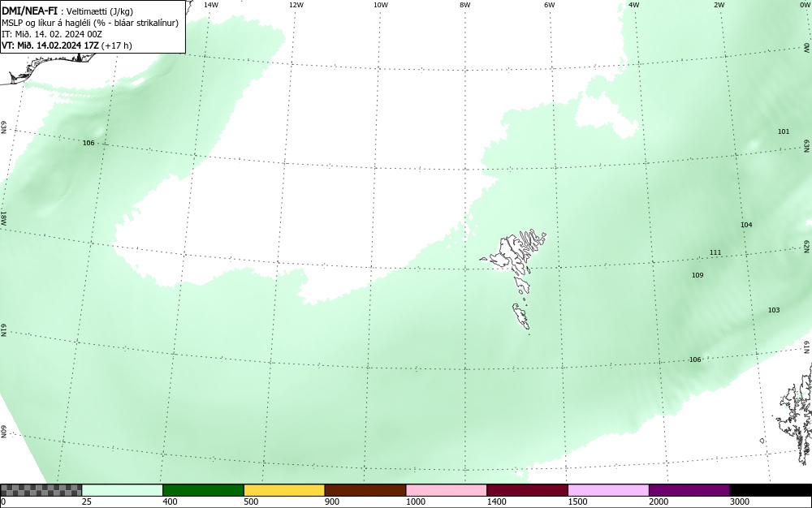Click the legend value '1000'

[416, 502]
